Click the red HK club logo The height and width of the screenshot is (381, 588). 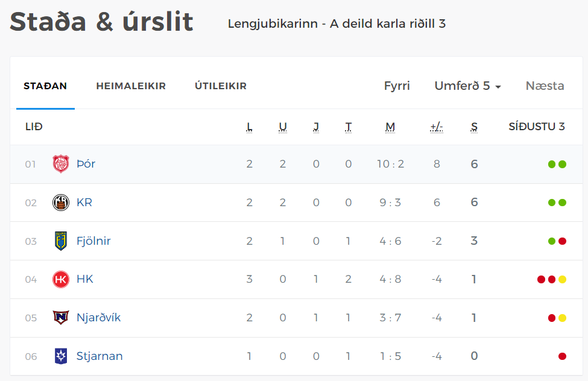pyautogui.click(x=61, y=279)
